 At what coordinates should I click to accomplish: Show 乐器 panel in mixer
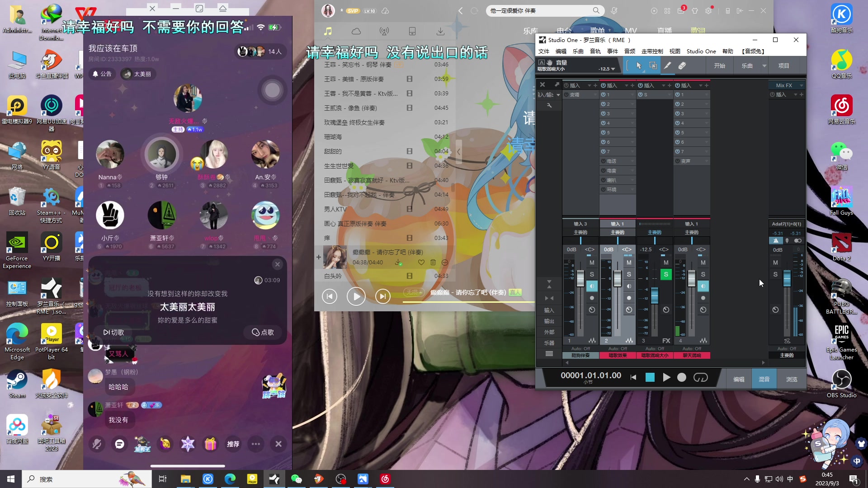point(549,343)
